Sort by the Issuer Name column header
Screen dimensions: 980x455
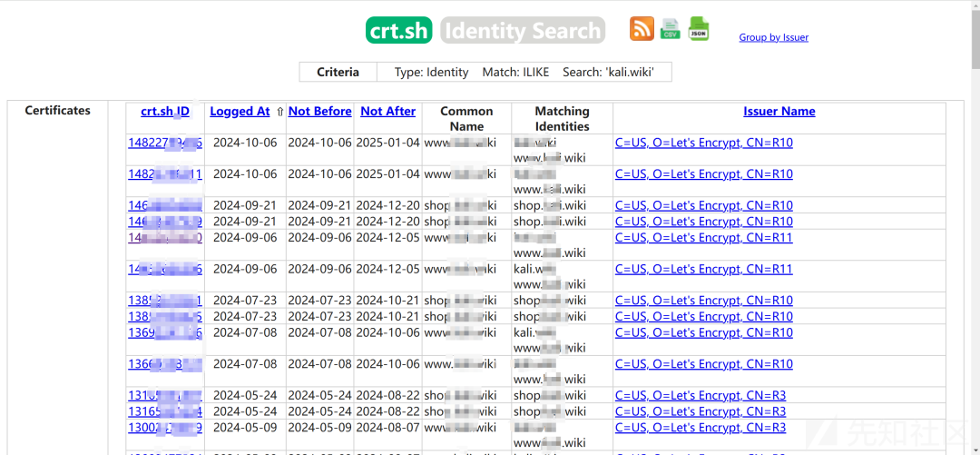(x=779, y=112)
